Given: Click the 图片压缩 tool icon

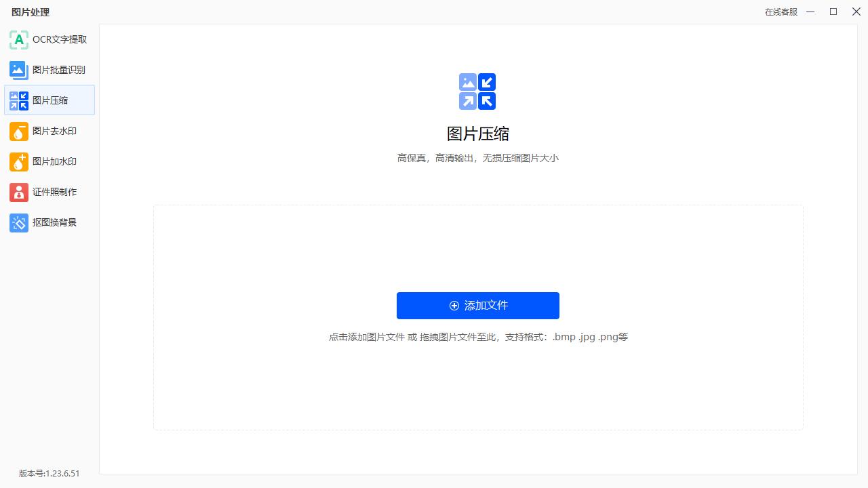Looking at the screenshot, I should [x=18, y=100].
